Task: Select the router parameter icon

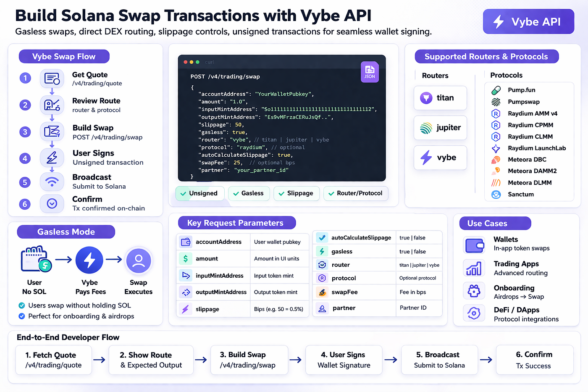Action: click(x=322, y=265)
